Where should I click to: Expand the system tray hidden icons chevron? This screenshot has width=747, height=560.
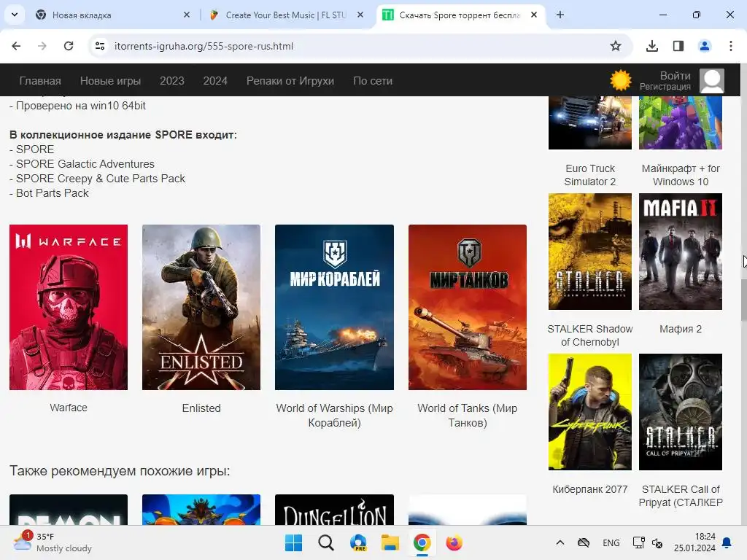(x=560, y=542)
